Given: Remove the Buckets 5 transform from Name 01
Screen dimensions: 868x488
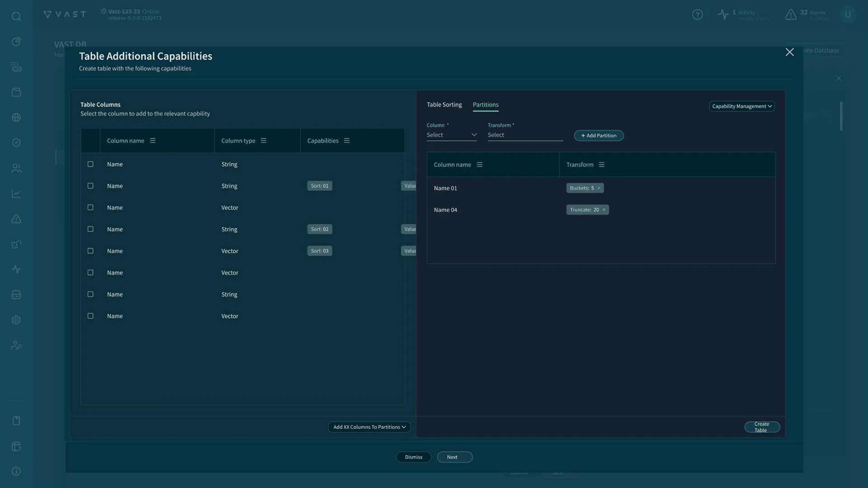Looking at the screenshot, I should [598, 188].
